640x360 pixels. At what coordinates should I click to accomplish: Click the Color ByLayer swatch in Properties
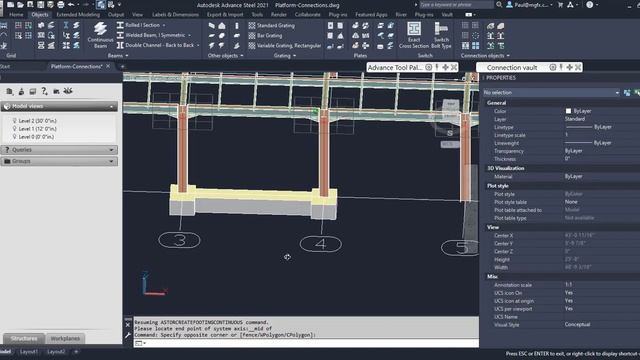[x=568, y=111]
